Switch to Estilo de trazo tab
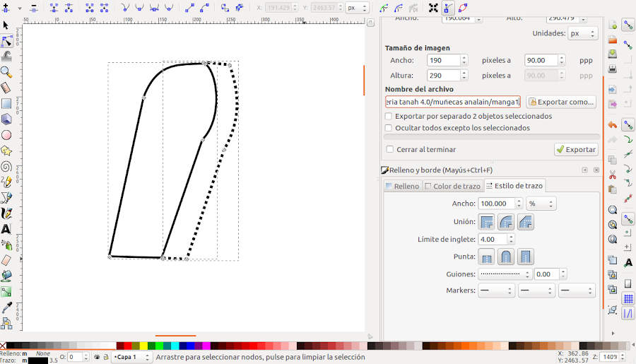This screenshot has height=364, width=636. pos(514,186)
